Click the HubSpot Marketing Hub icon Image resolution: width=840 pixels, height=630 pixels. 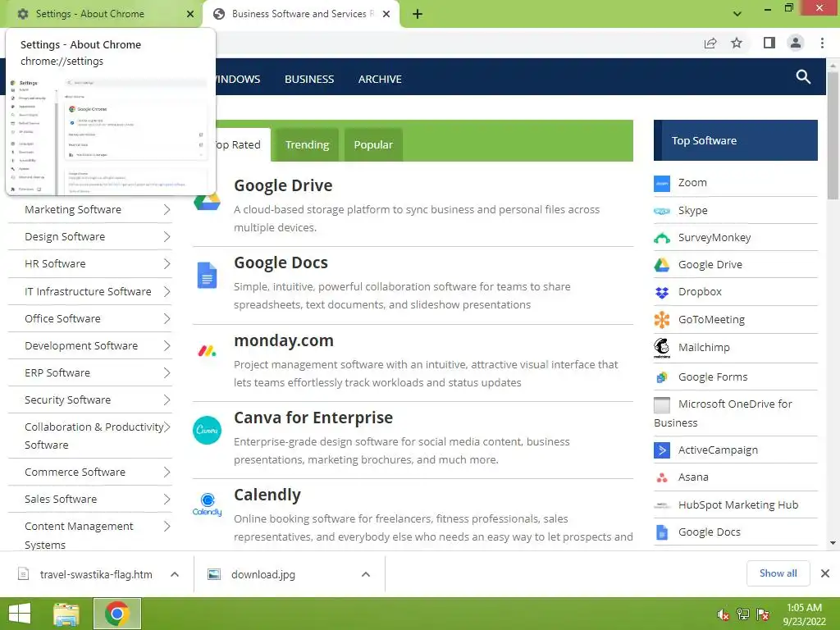tap(662, 505)
